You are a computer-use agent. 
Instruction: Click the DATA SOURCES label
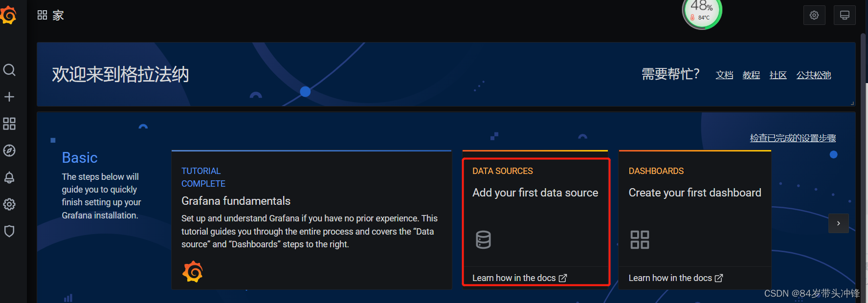(503, 171)
